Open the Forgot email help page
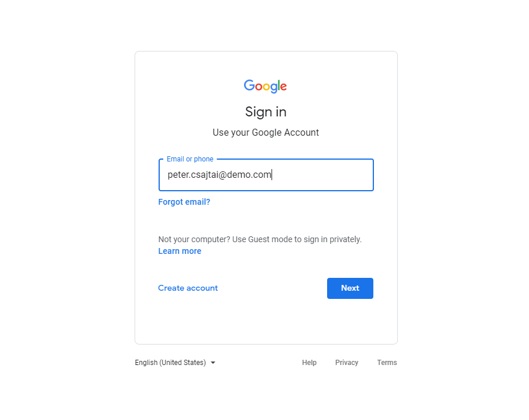Image resolution: width=529 pixels, height=420 pixels. tap(184, 201)
